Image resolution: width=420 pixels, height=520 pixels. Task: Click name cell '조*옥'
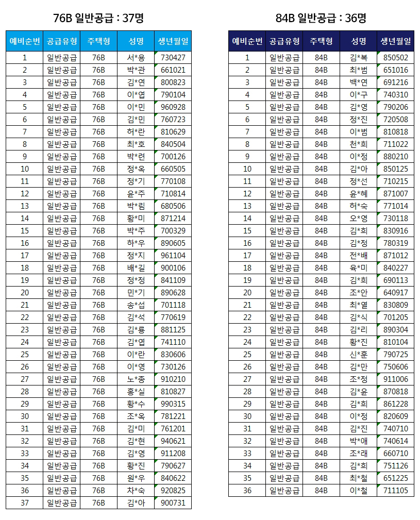(x=136, y=416)
